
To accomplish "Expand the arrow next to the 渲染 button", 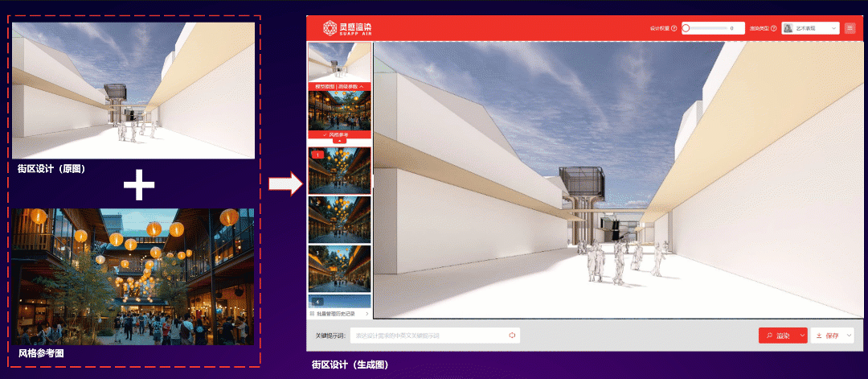I will pos(802,336).
